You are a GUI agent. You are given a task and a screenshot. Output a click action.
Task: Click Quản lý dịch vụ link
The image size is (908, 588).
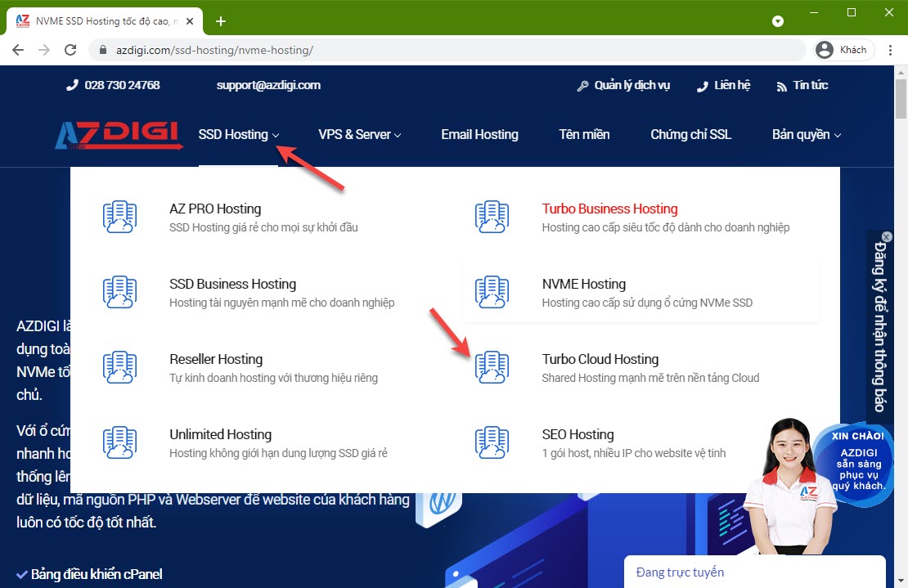coord(632,86)
